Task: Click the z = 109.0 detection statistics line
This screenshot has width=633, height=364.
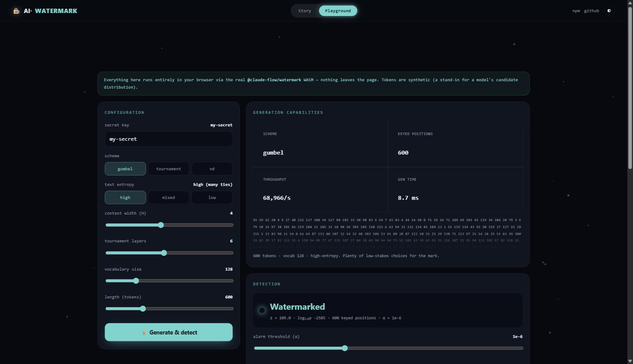Action: [x=336, y=318]
